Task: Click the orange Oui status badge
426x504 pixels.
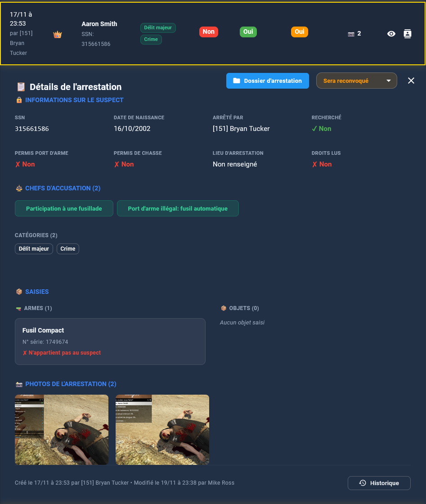Action: (x=299, y=31)
